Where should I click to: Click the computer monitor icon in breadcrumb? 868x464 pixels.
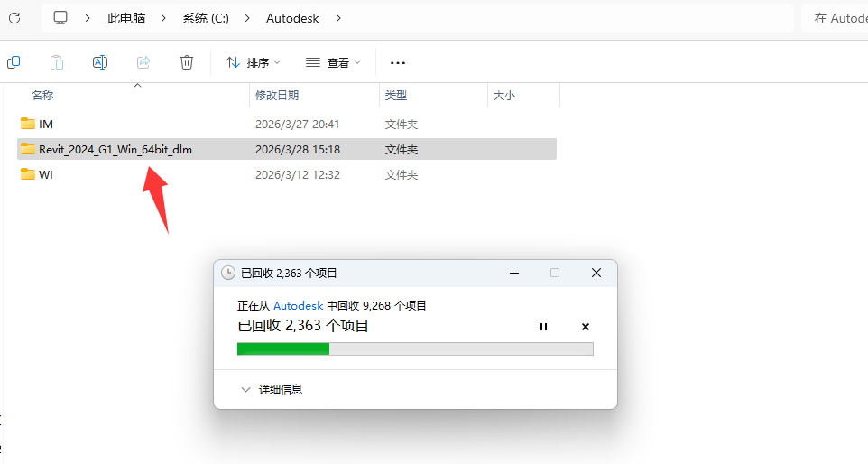point(60,18)
